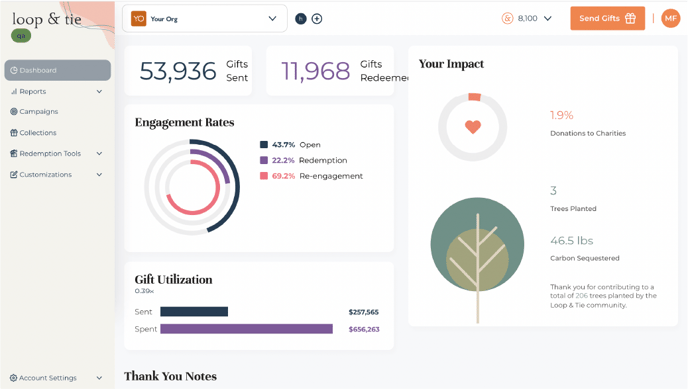Viewport: 688px width, 389px height.
Task: Click the 43.7% Open rate value
Action: [x=283, y=145]
